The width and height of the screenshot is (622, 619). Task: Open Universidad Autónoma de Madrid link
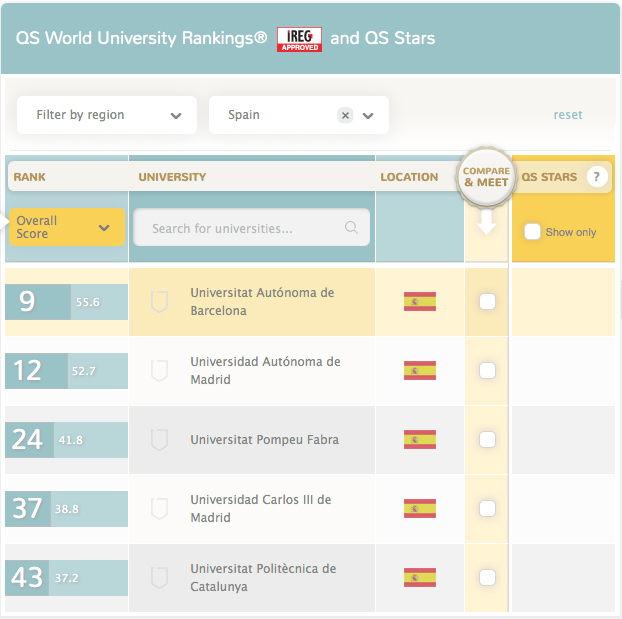tap(265, 371)
